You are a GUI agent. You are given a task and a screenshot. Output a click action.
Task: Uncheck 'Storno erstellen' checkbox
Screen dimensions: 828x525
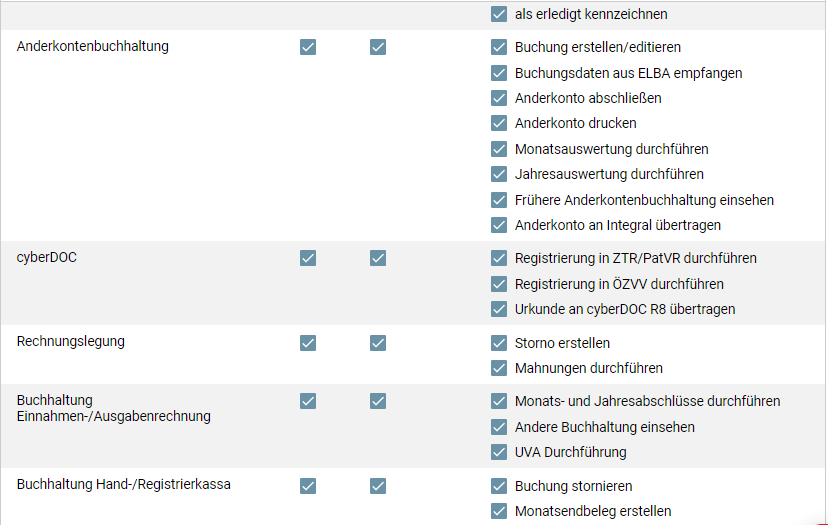click(498, 343)
